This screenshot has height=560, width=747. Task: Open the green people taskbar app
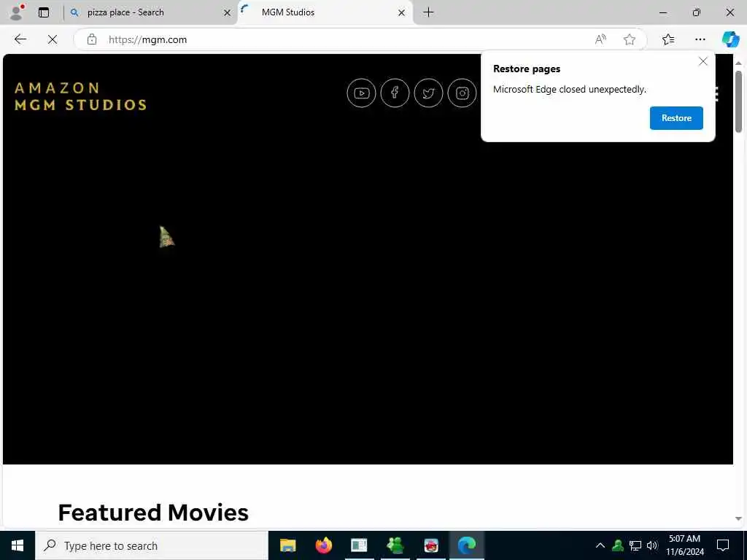[395, 545]
